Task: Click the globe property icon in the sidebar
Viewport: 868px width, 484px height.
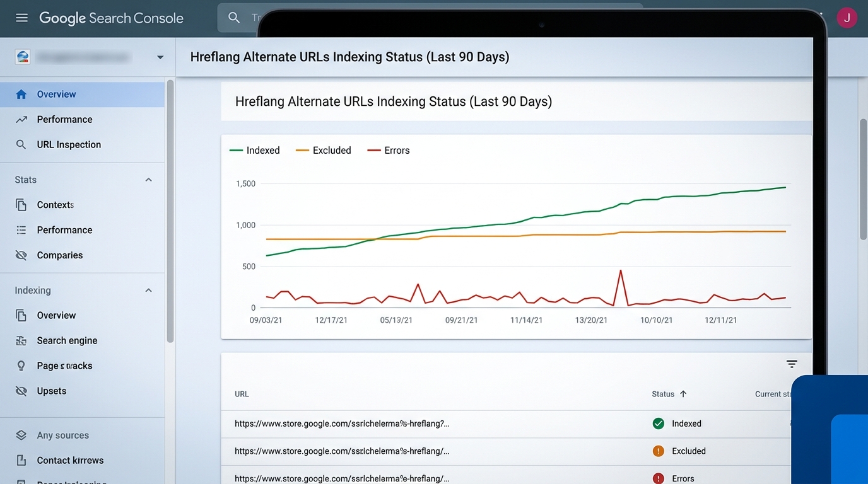Action: pos(23,57)
